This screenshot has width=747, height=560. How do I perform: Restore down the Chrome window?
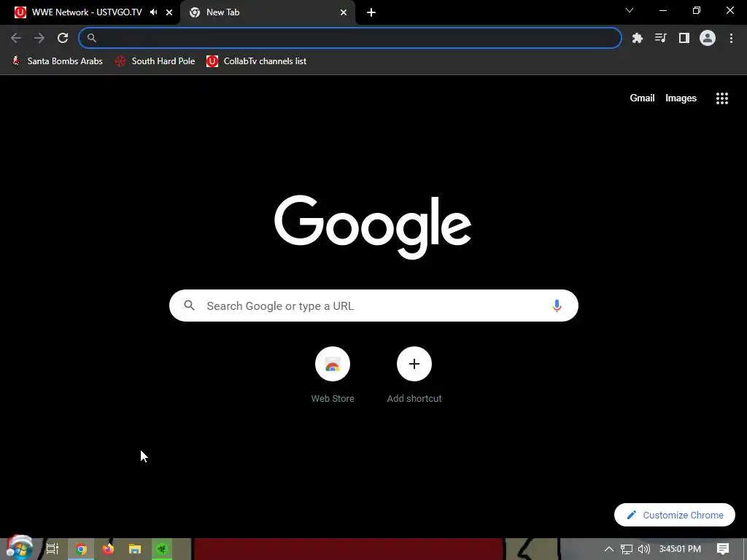point(697,10)
